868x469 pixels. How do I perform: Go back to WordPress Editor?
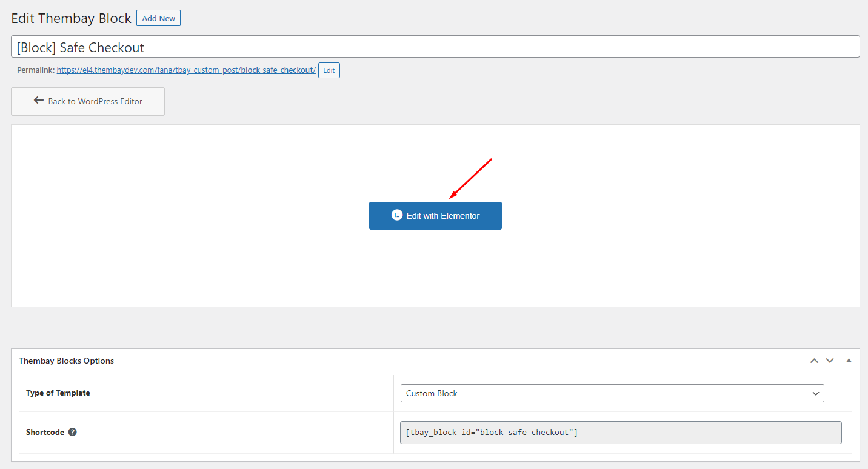tap(88, 101)
